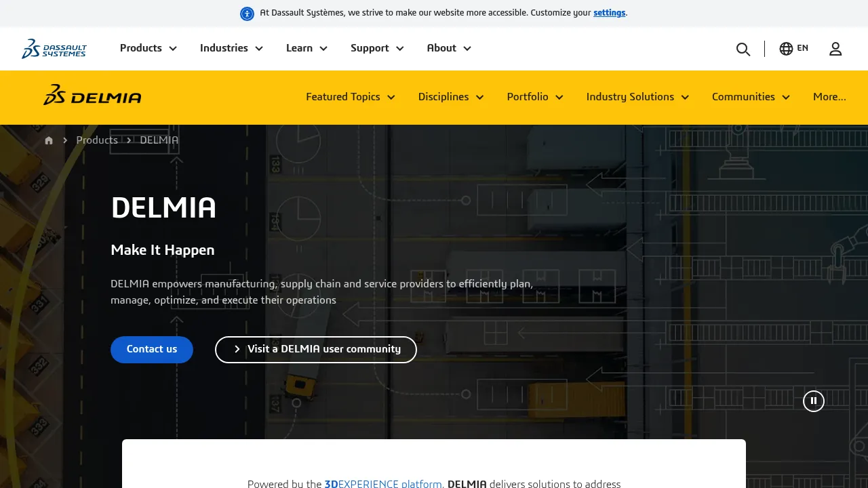Click the accessibility icon in top banner
Image resolution: width=868 pixels, height=488 pixels.
click(247, 14)
